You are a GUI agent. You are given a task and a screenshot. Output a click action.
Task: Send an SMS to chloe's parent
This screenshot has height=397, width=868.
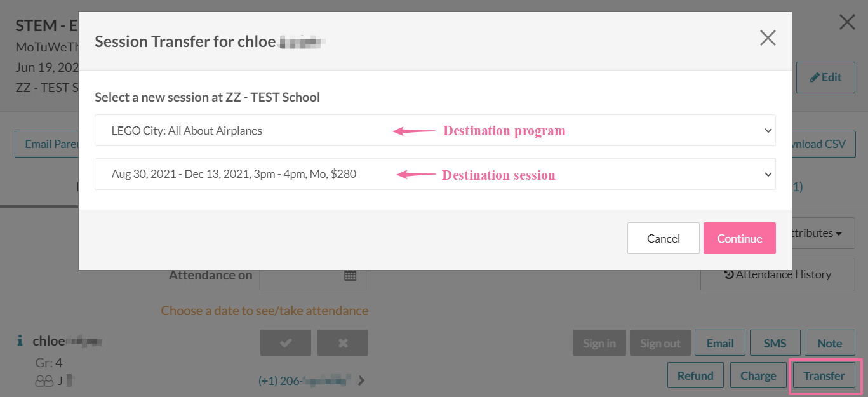coord(775,343)
